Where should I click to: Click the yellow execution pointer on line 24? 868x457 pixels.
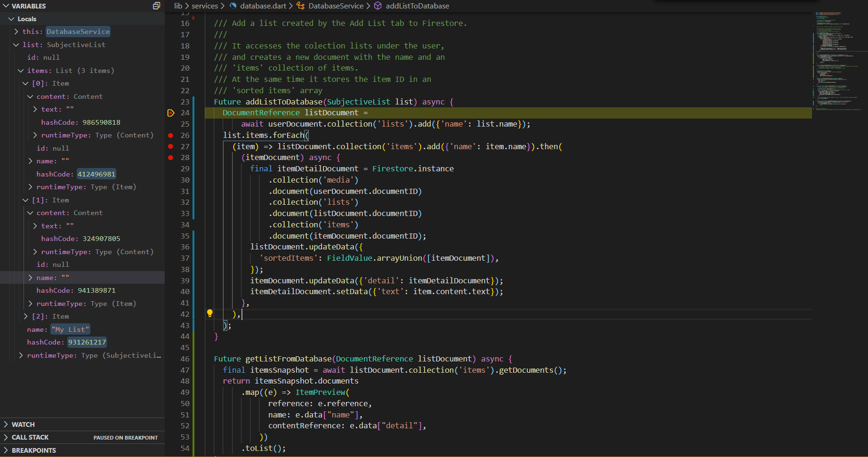[170, 112]
